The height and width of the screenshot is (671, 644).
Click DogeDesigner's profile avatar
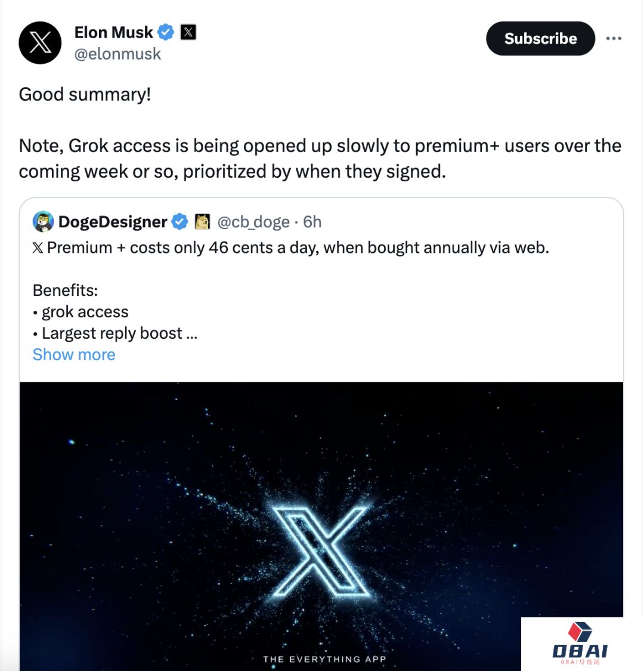pos(44,222)
